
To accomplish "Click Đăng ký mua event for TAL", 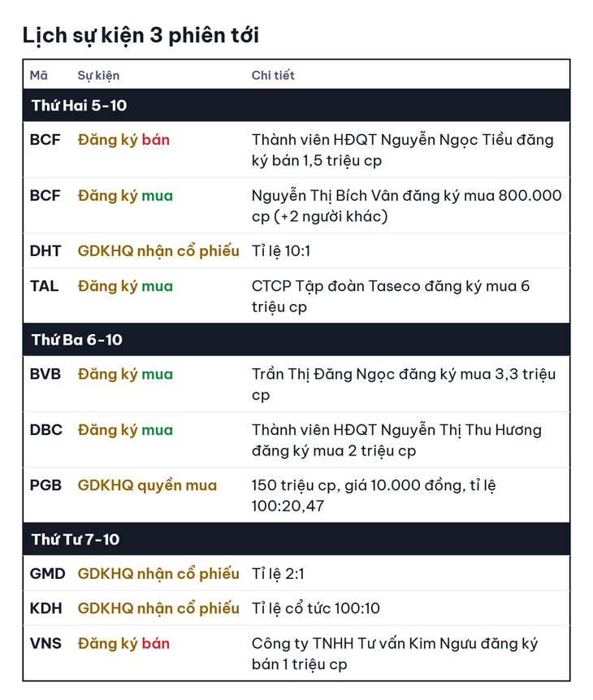I will point(125,287).
